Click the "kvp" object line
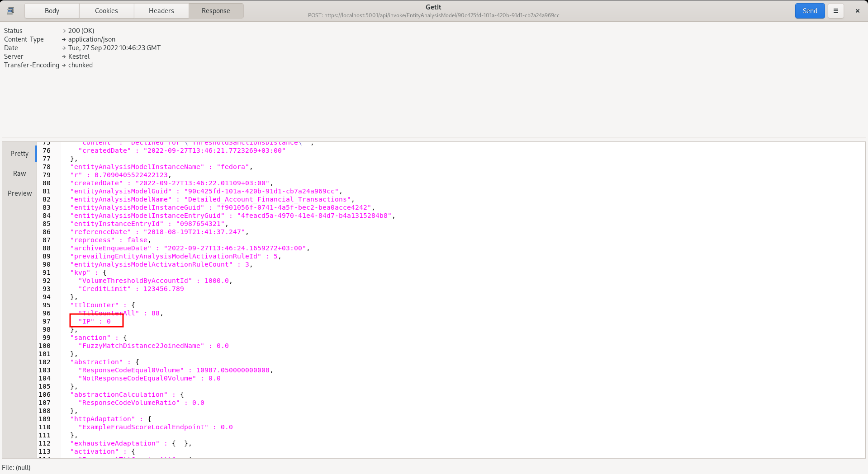Image resolution: width=868 pixels, height=474 pixels. click(88, 272)
